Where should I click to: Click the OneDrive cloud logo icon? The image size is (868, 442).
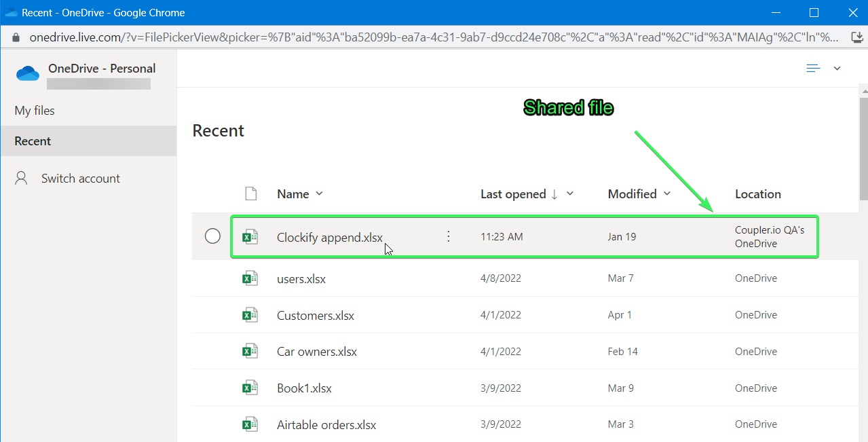28,73
